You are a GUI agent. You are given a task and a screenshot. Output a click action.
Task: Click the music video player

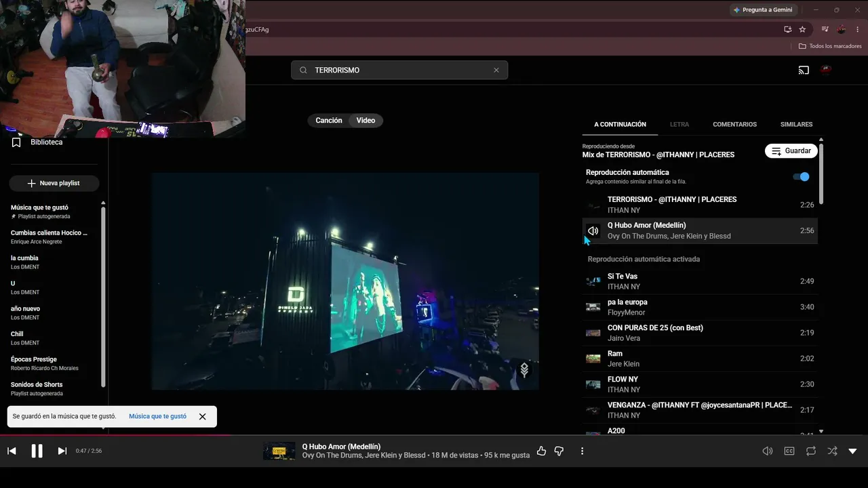[345, 281]
